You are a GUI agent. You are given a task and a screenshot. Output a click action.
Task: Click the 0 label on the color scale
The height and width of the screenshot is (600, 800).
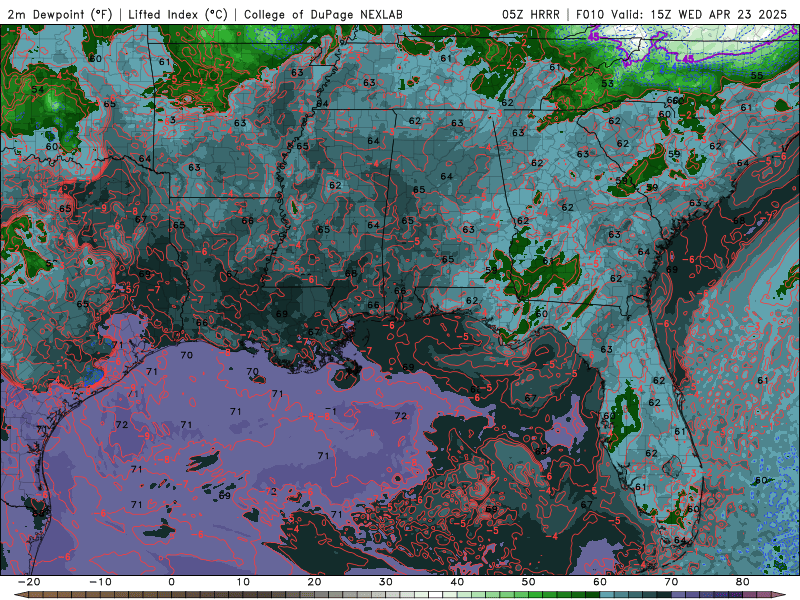pos(171,582)
